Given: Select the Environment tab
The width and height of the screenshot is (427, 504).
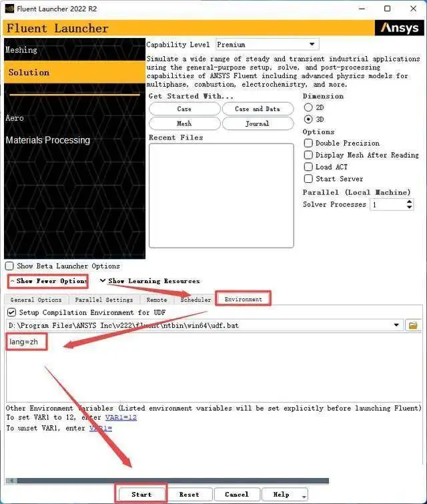Looking at the screenshot, I should pos(244,299).
